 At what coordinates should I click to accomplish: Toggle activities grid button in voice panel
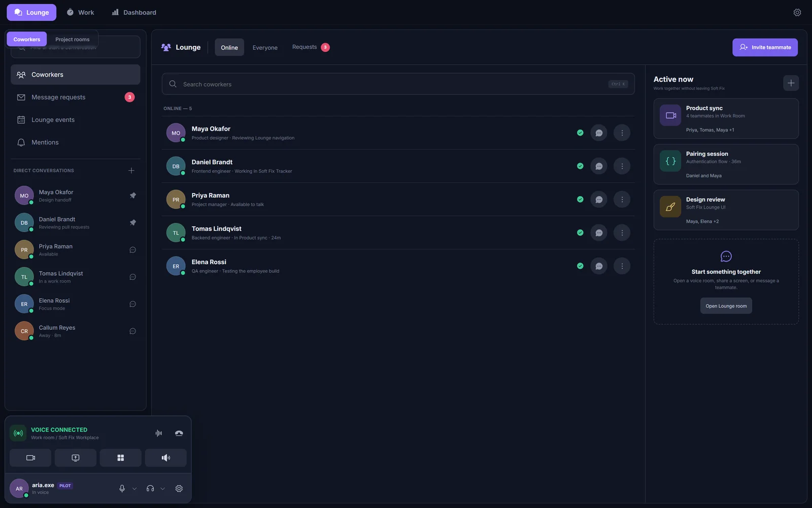121,458
